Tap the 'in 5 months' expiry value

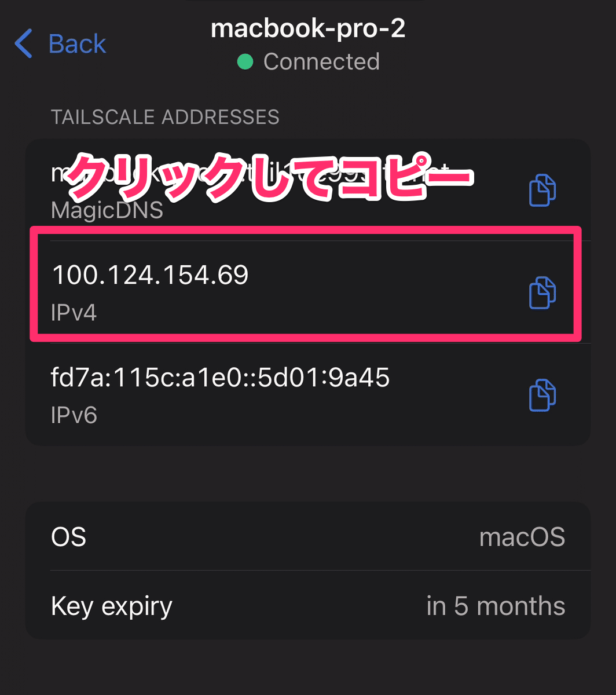pos(496,606)
